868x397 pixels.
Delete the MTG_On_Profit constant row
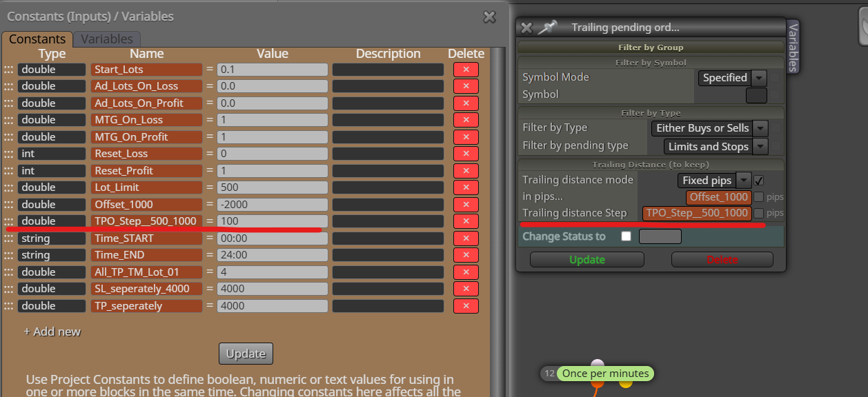(466, 137)
